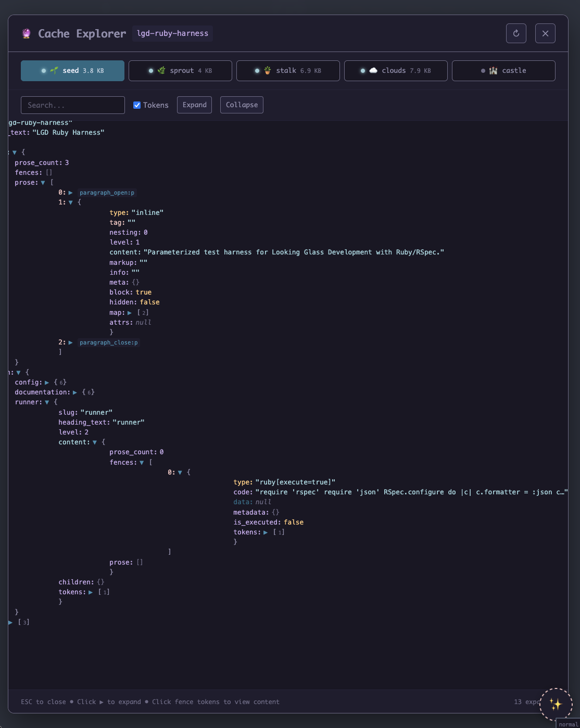
Task: Collapse the runner node
Action: point(47,402)
